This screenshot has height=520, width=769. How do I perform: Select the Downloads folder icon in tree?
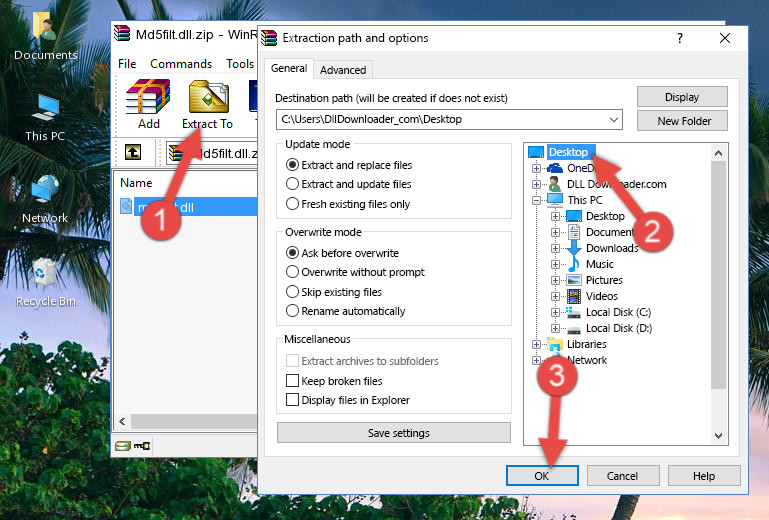pyautogui.click(x=574, y=248)
